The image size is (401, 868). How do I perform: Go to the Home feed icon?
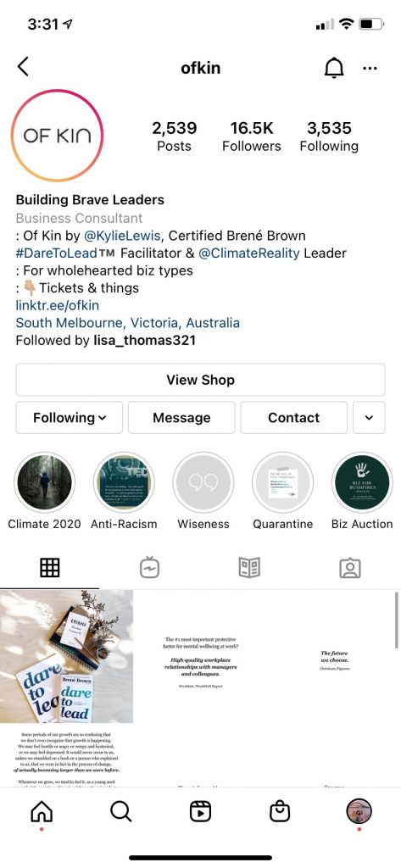42,811
